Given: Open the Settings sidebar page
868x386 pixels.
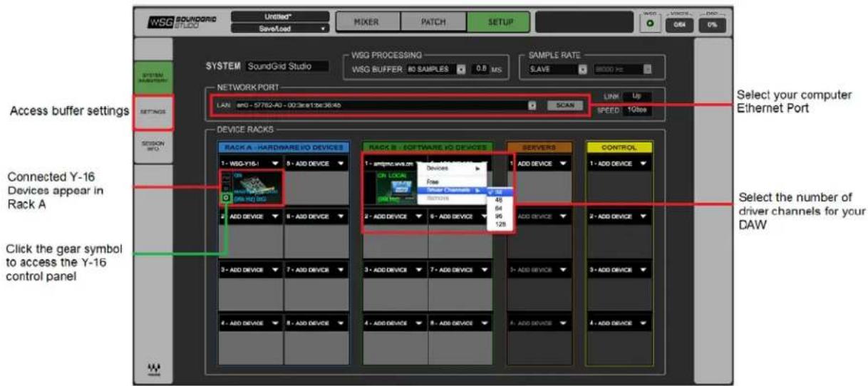Looking at the screenshot, I should [153, 112].
